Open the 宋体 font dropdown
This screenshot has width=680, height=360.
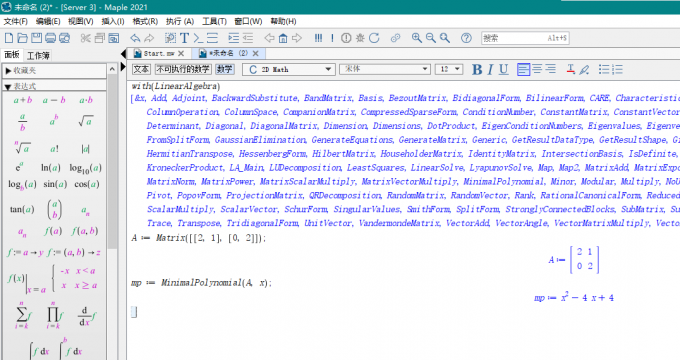coord(385,69)
